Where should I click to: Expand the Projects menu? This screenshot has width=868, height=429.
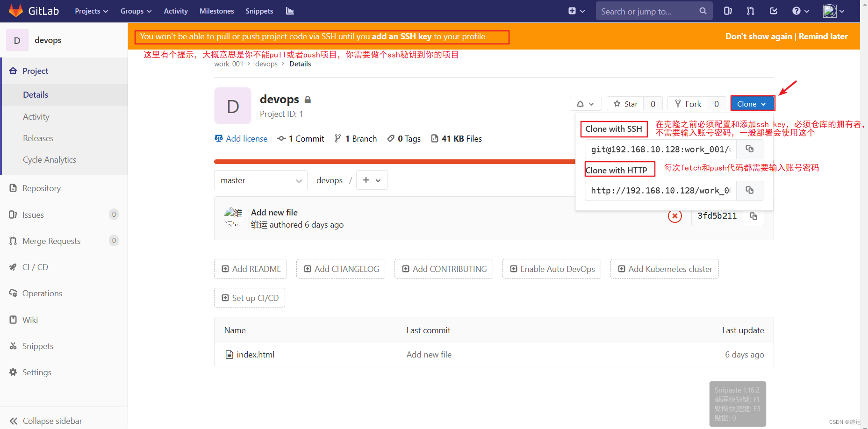click(x=92, y=11)
